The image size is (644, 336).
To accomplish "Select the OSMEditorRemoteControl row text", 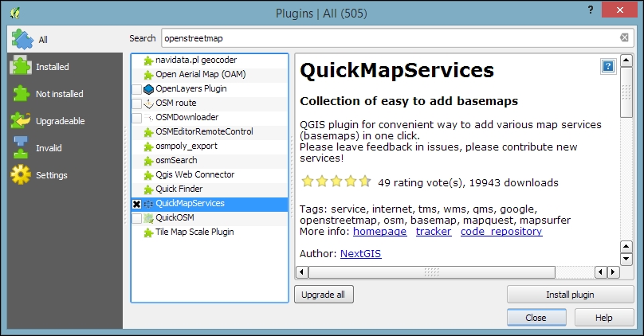I will (x=205, y=131).
